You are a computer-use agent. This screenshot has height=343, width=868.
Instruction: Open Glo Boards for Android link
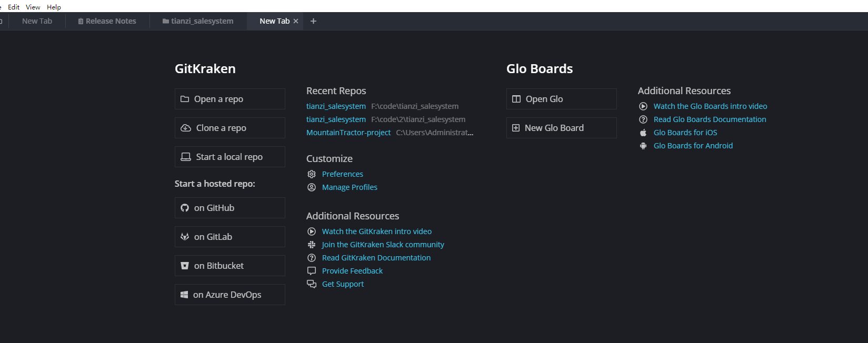(x=693, y=146)
